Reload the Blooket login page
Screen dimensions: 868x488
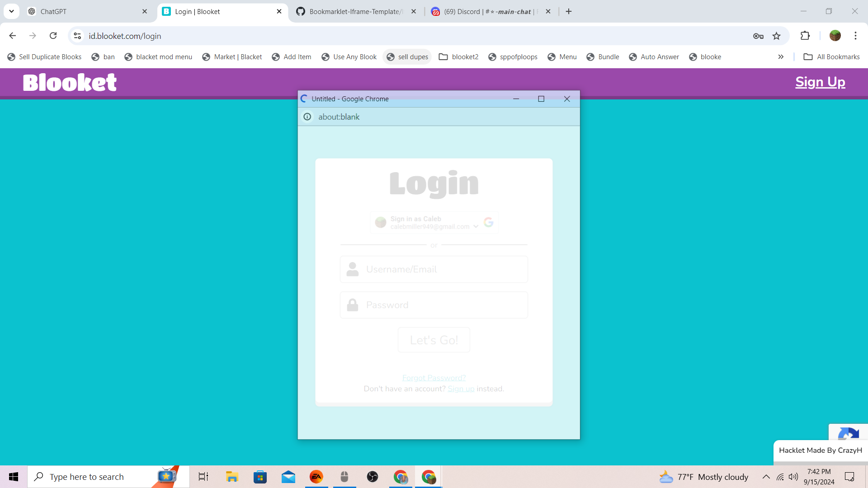[53, 36]
